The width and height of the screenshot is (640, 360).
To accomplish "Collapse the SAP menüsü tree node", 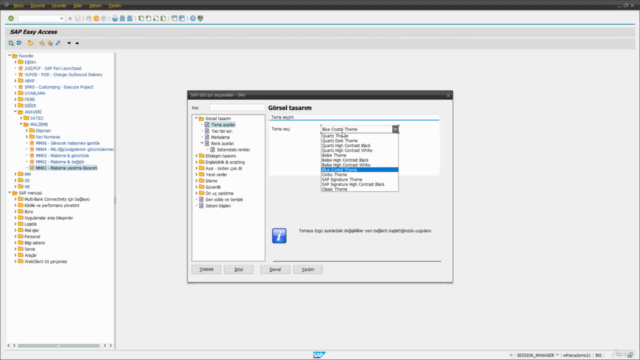I will pos(10,193).
